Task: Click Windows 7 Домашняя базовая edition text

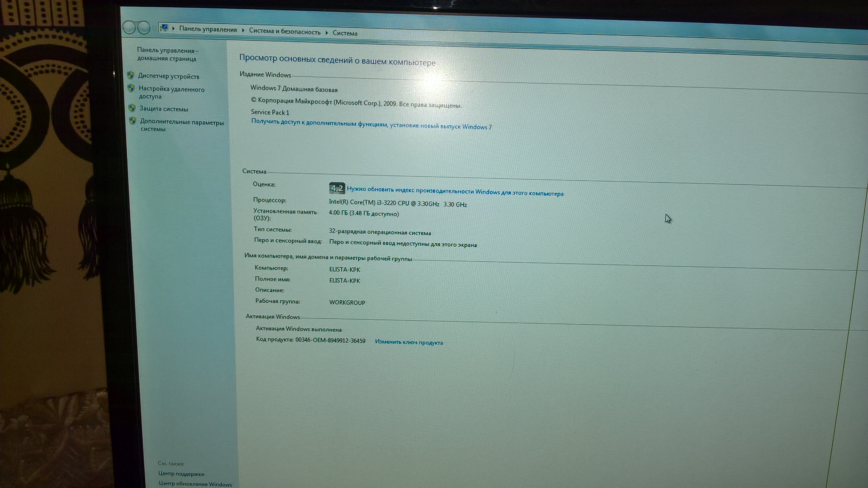Action: click(294, 89)
